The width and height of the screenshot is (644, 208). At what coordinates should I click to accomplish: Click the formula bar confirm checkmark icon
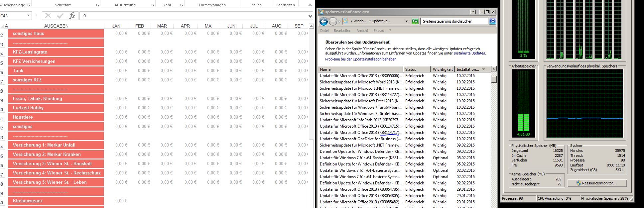[x=60, y=16]
